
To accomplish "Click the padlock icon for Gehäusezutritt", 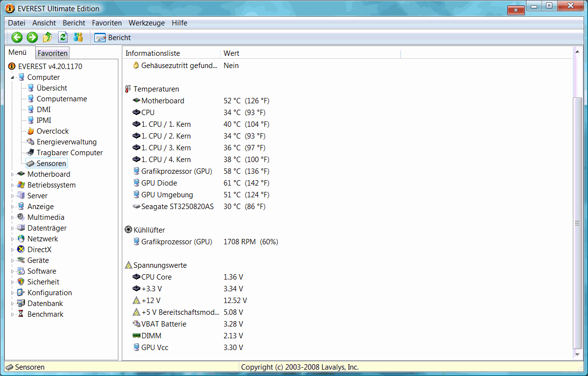I will tap(136, 66).
